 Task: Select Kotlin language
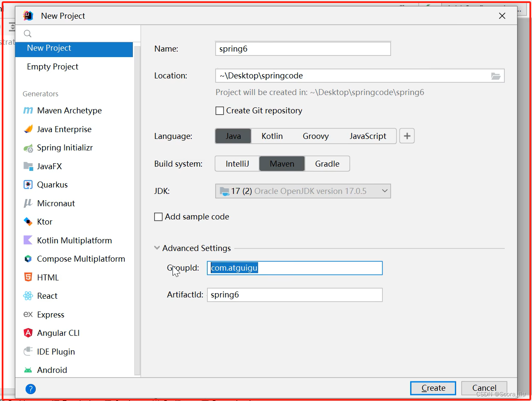[x=272, y=136]
